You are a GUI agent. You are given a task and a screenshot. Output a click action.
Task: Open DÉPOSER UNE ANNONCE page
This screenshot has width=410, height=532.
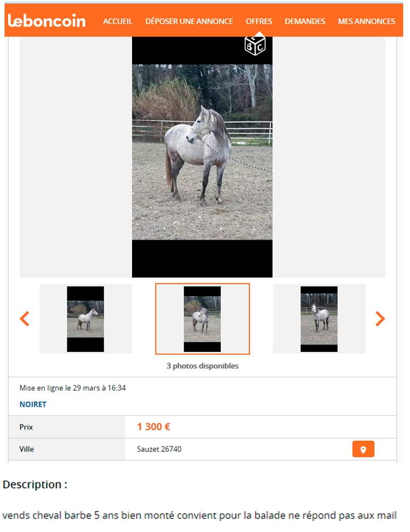pyautogui.click(x=189, y=22)
